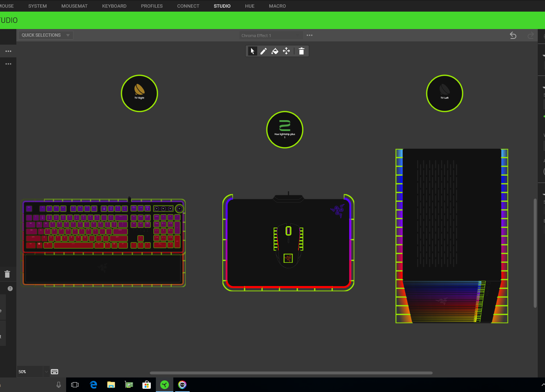Activate the paint bucket fill tool
545x392 pixels.
(275, 51)
